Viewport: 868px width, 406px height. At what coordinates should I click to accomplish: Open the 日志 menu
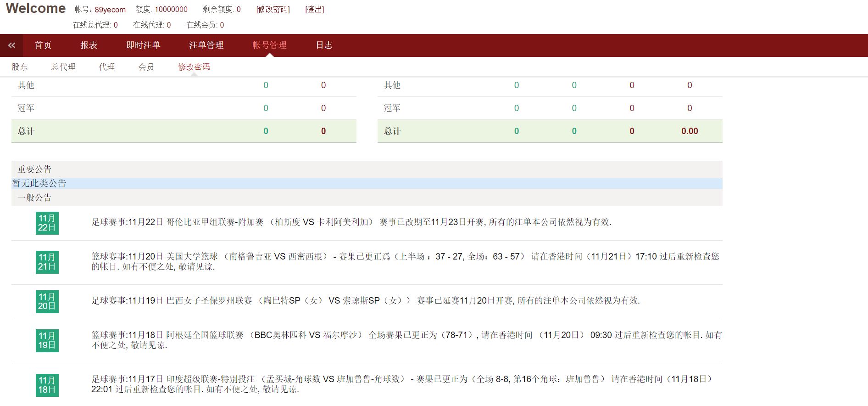tap(324, 45)
